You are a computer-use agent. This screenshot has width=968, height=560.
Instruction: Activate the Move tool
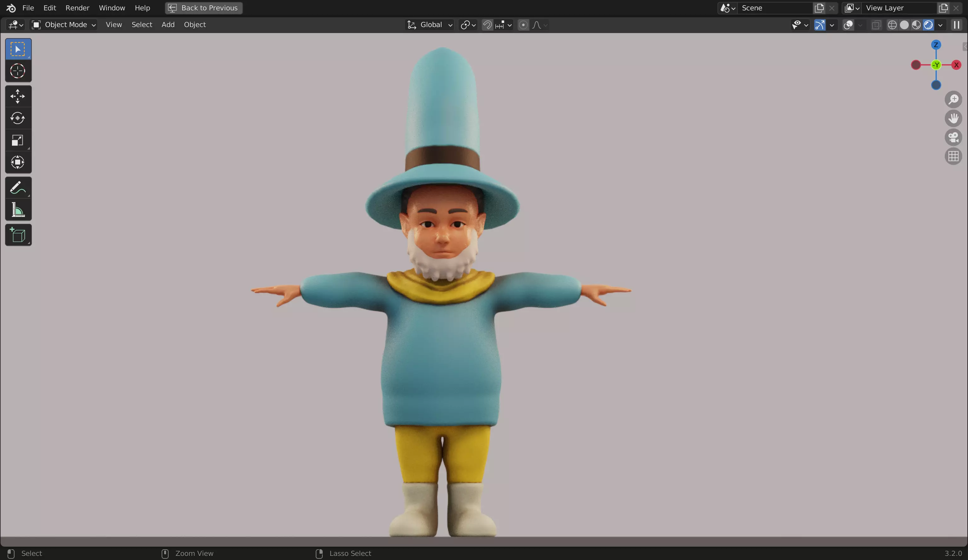(18, 96)
